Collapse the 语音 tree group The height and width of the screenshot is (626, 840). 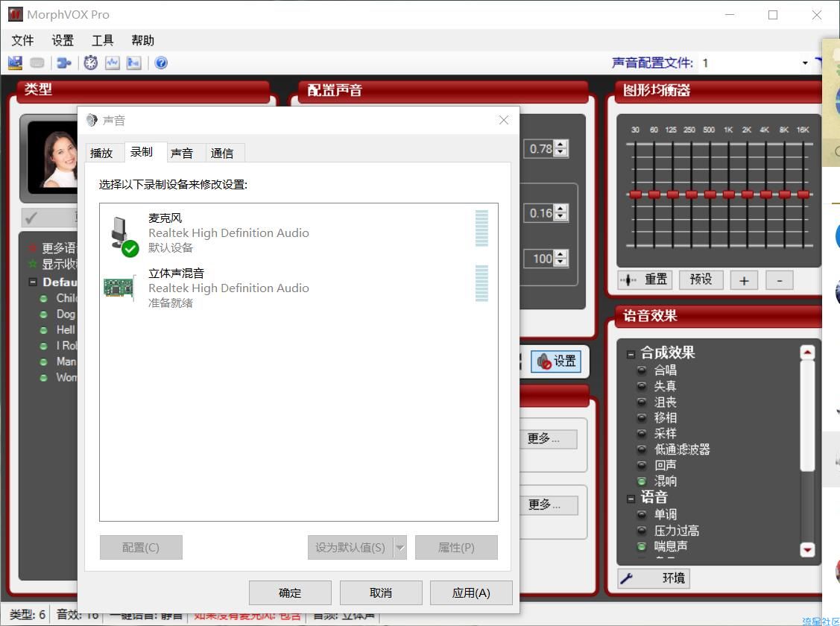coord(631,499)
